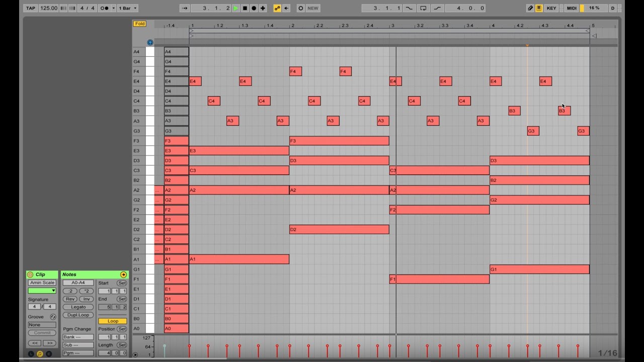Click the Clip activator circle icon

30,275
